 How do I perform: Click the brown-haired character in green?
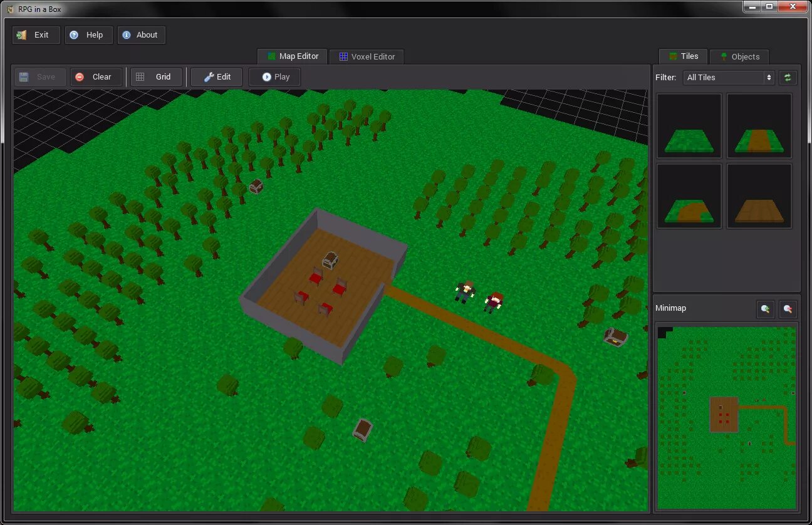465,291
